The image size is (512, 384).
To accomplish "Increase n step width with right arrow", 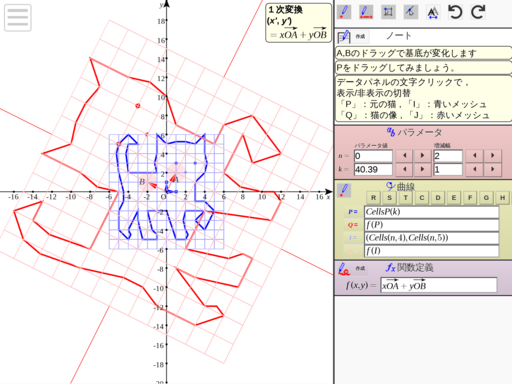I will tap(493, 156).
